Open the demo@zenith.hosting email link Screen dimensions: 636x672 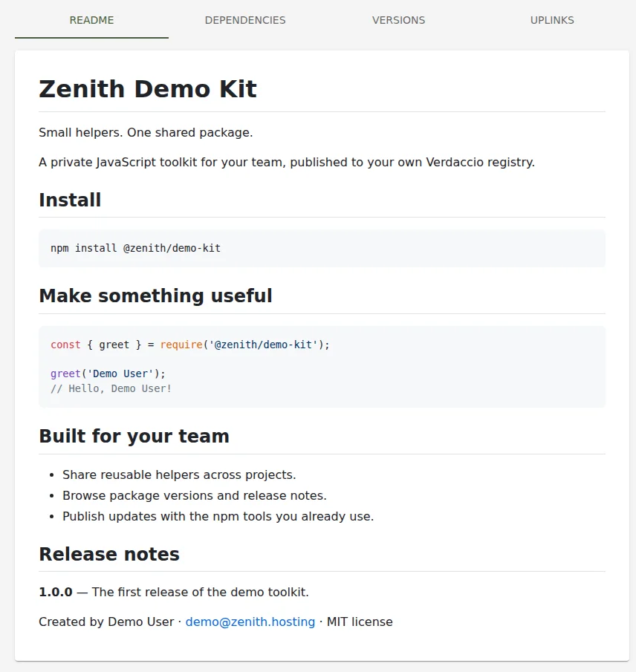pyautogui.click(x=250, y=622)
